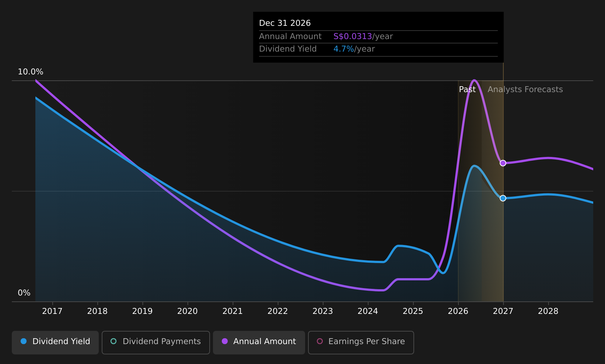Click the 2025 x-axis label

413,311
